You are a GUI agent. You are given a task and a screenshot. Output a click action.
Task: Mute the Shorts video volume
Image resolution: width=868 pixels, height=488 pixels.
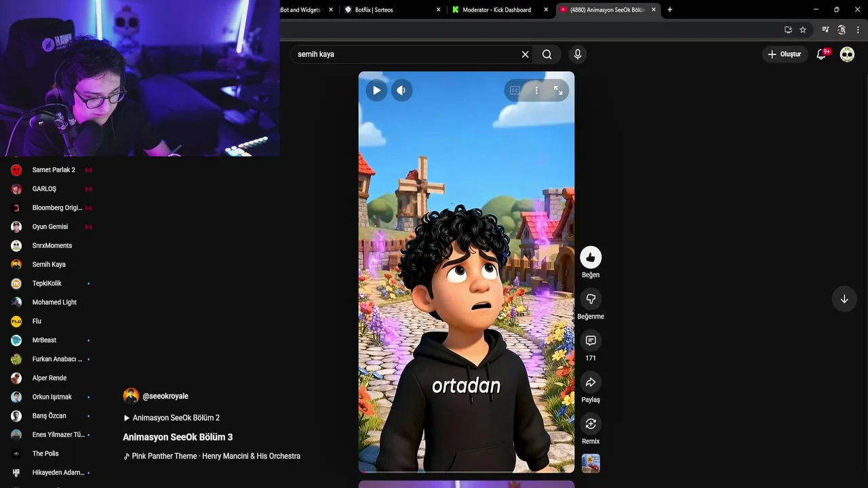[401, 90]
